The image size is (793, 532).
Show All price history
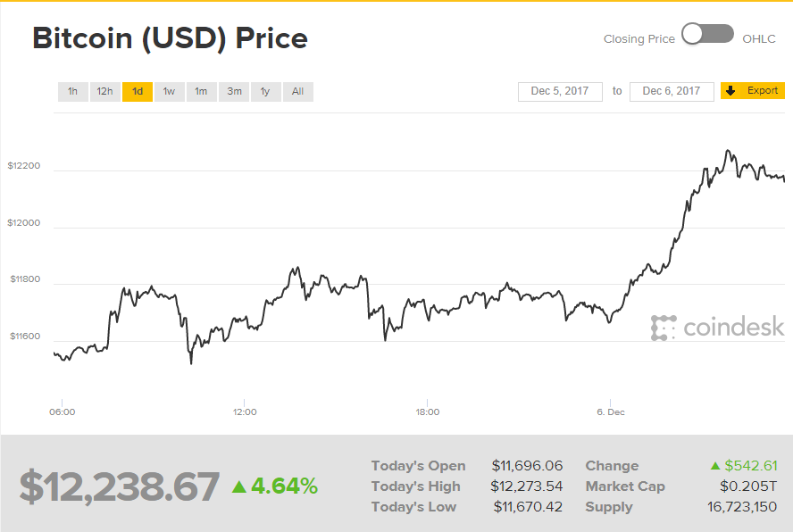pyautogui.click(x=297, y=91)
